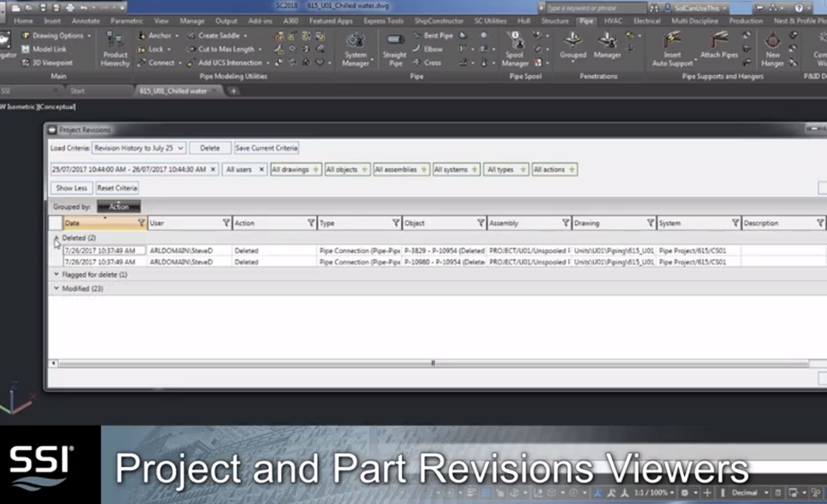Click the Save Current Criteria button
827x504 pixels.
pos(266,148)
